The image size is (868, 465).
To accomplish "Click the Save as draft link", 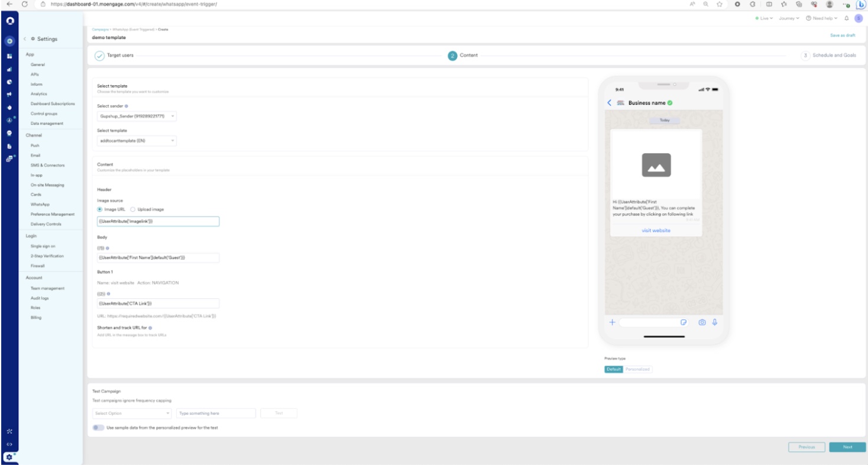I will (x=843, y=35).
